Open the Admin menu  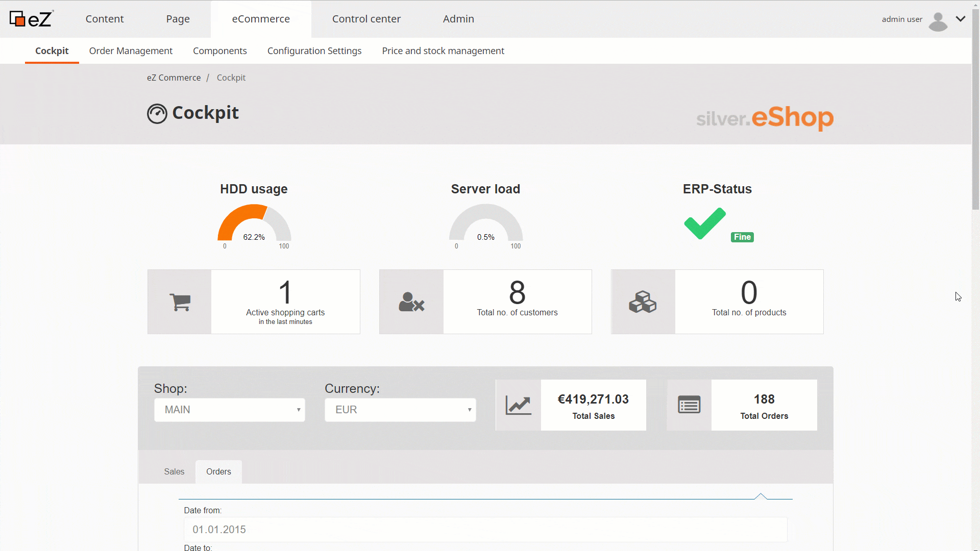click(x=458, y=19)
